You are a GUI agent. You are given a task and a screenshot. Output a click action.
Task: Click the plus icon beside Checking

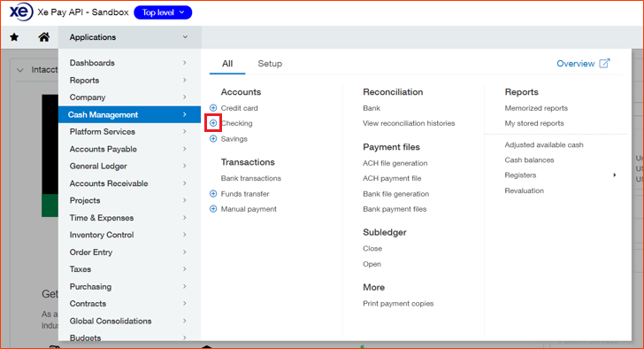[213, 123]
